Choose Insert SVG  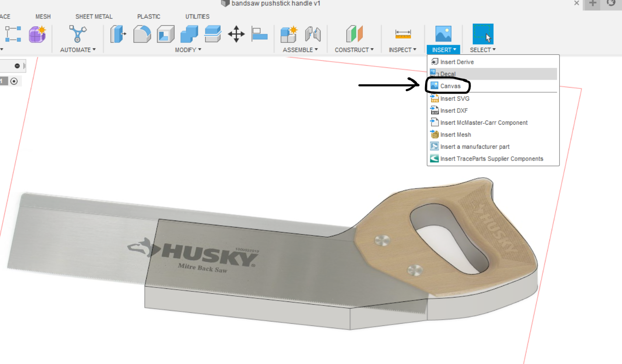(x=493, y=98)
